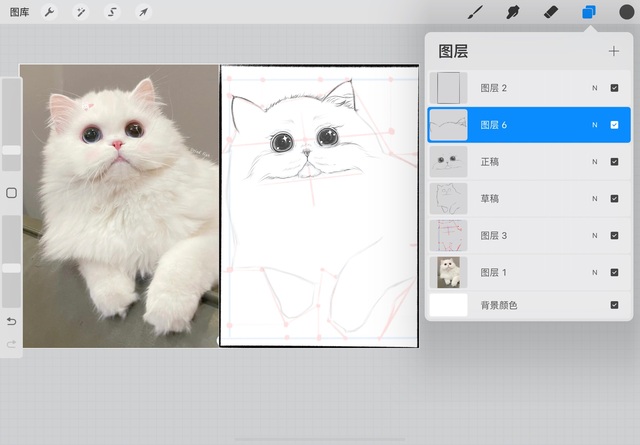
Task: Open blend mode N for 图层 3
Action: (594, 236)
